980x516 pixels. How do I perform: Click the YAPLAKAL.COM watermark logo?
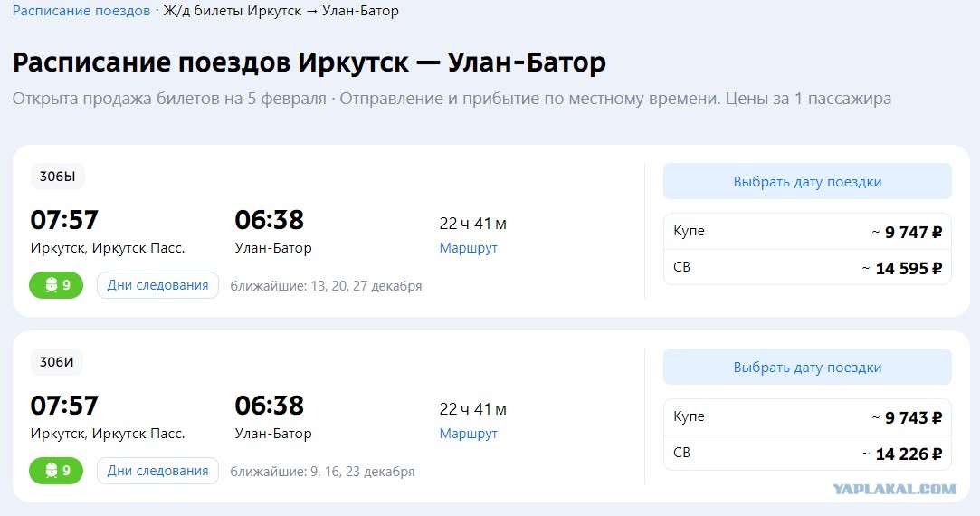[x=894, y=489]
